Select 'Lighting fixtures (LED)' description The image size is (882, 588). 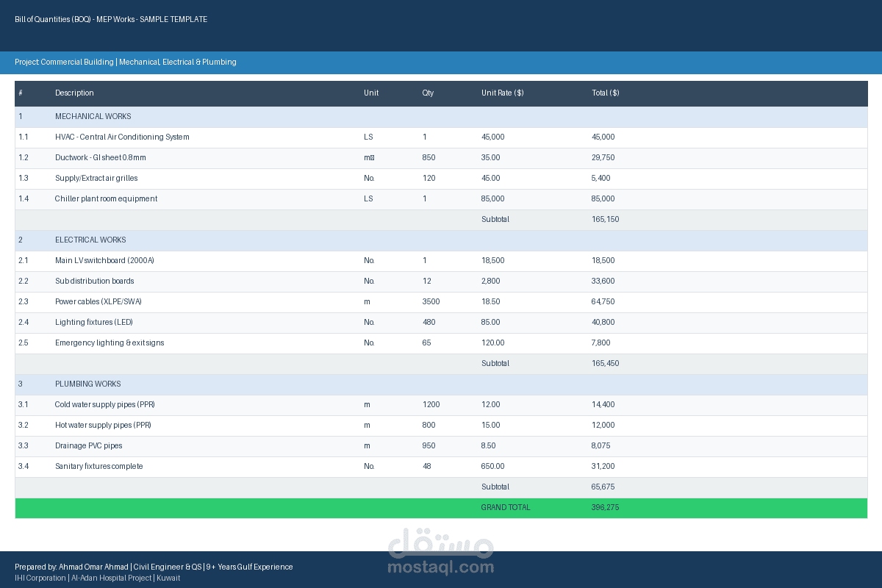(94, 323)
